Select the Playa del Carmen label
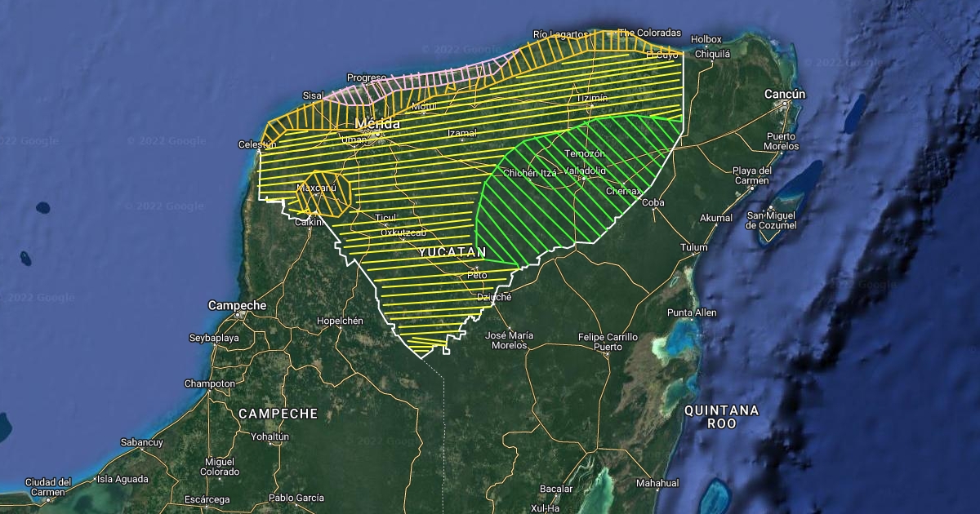Screen dimensions: 980x514 pyautogui.click(x=752, y=175)
